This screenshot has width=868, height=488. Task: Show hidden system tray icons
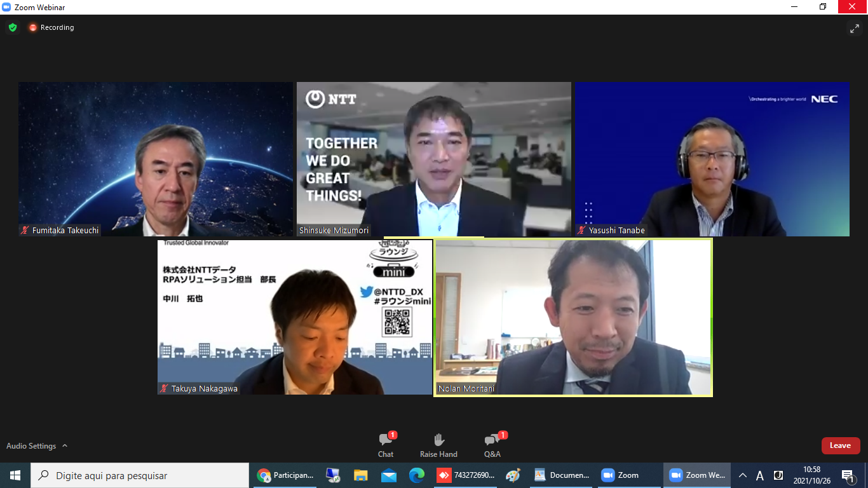click(742, 475)
